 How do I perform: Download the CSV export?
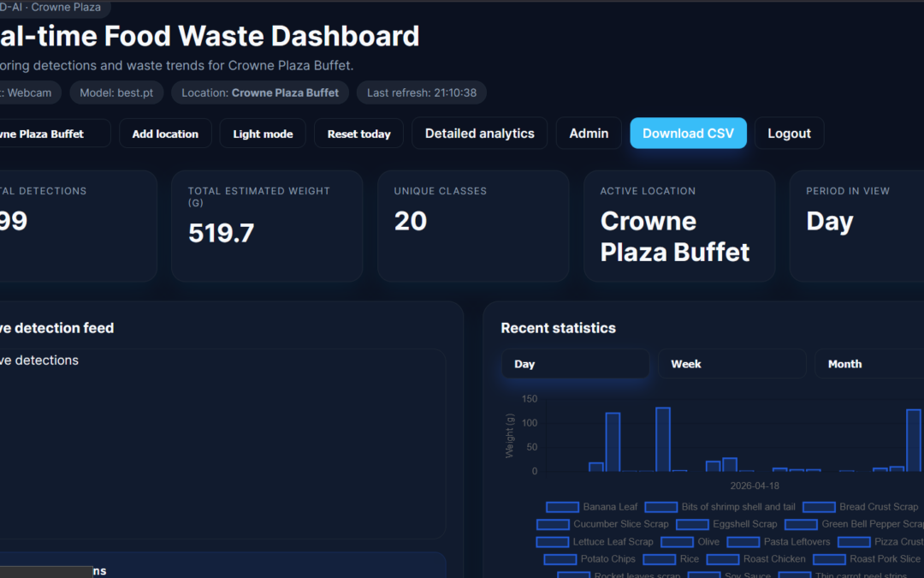click(x=688, y=134)
